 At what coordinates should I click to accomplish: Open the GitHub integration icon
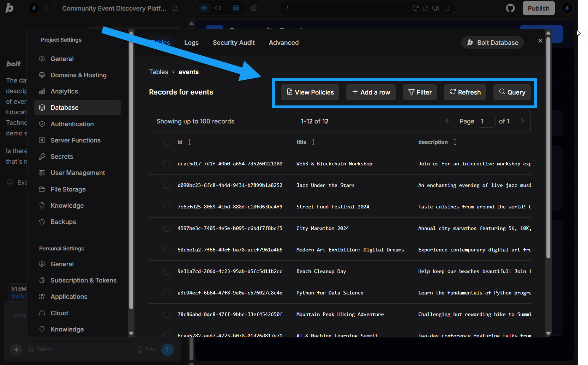510,8
